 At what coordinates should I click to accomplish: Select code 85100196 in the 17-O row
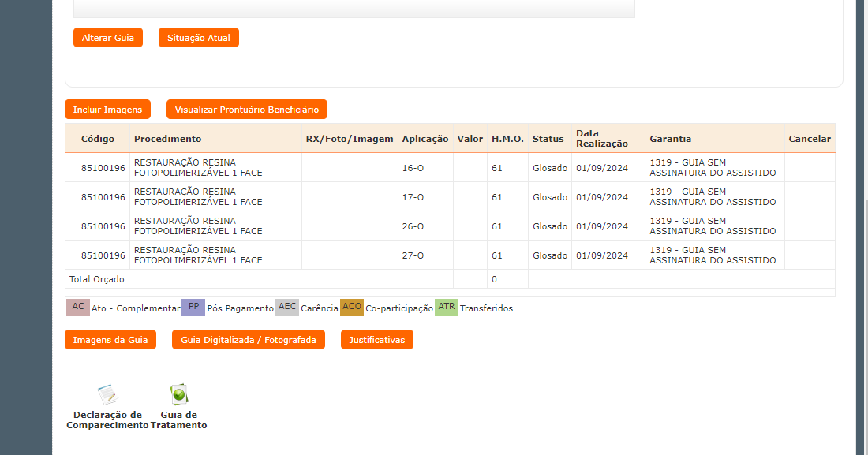pyautogui.click(x=103, y=197)
